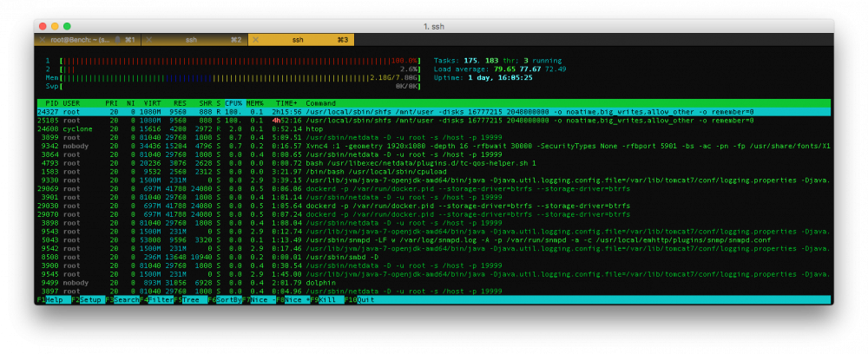Close the active ssh tab marked ⌘3

[x=256, y=40]
